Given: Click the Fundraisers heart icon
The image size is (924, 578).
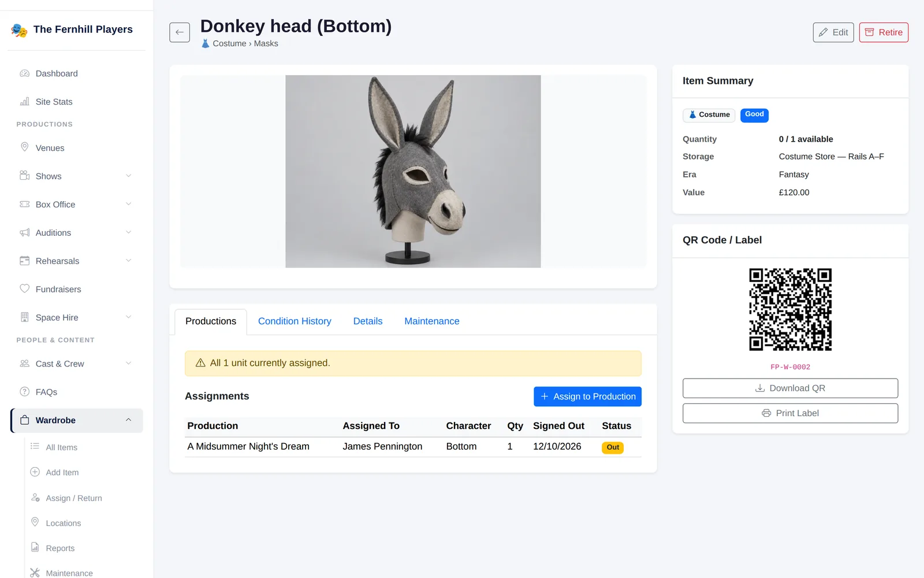Looking at the screenshot, I should pyautogui.click(x=25, y=288).
